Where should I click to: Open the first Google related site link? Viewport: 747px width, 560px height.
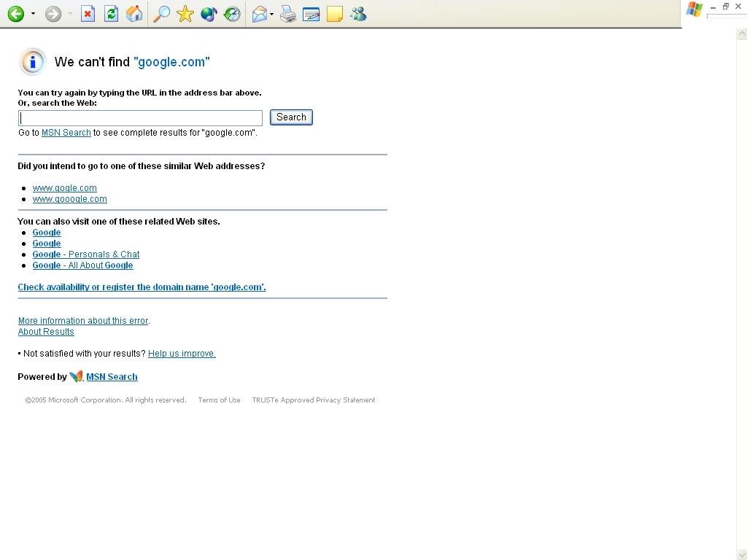[47, 233]
